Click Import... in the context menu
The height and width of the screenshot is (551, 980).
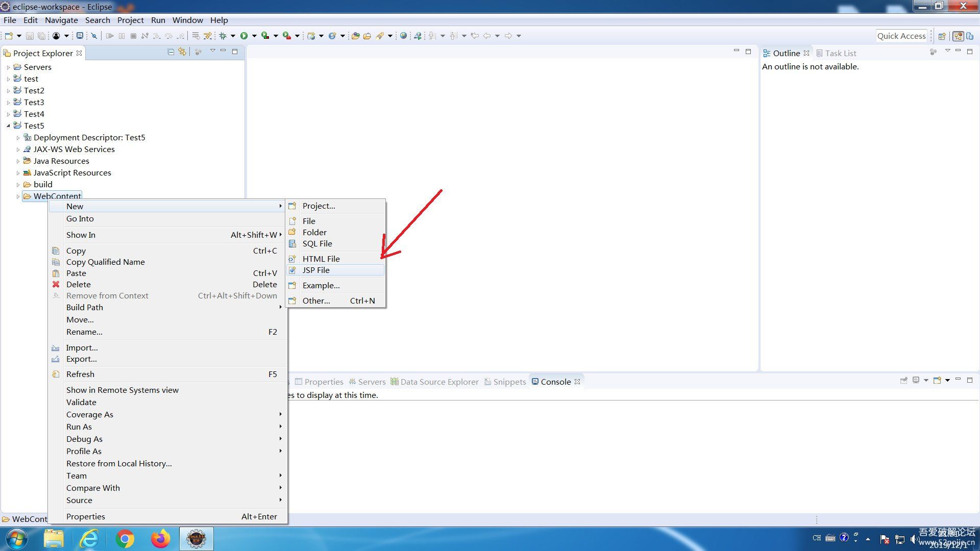(167, 348)
